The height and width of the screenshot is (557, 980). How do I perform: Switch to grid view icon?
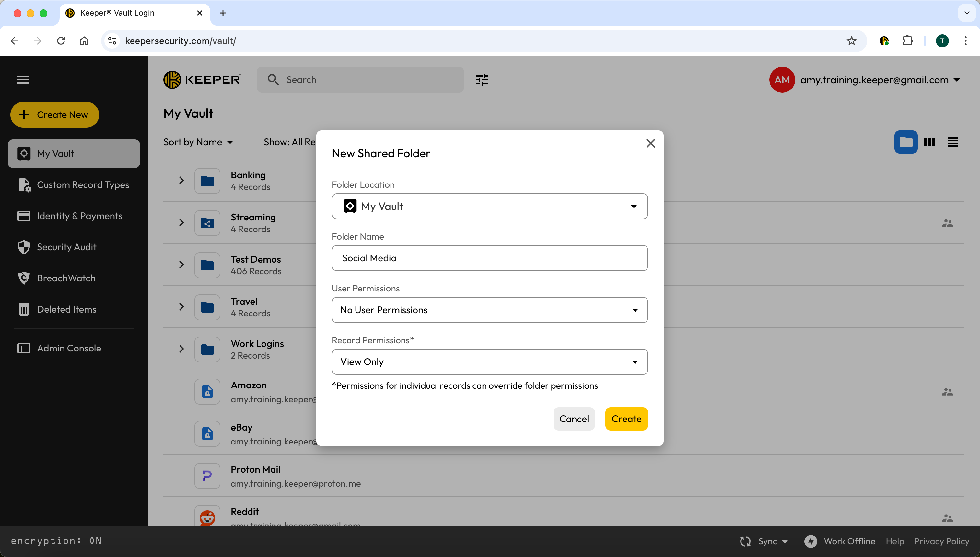(x=929, y=142)
